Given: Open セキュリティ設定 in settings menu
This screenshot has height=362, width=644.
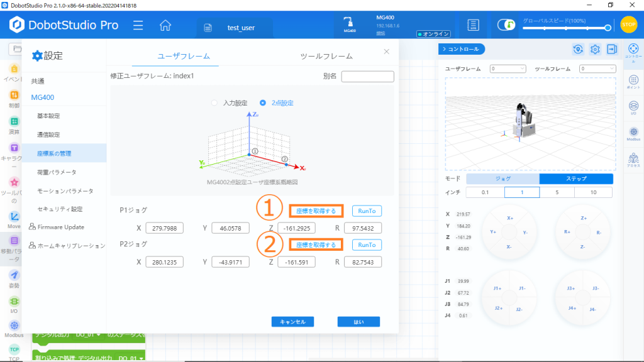Looking at the screenshot, I should [x=60, y=209].
